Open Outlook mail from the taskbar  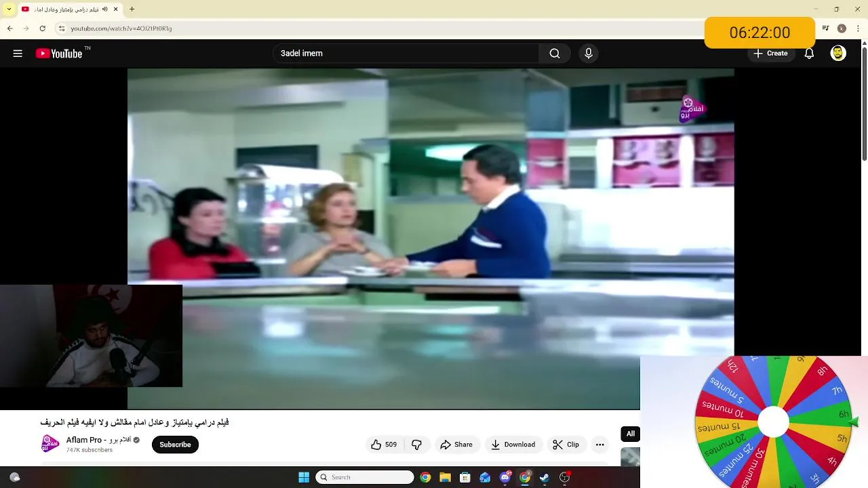(485, 477)
